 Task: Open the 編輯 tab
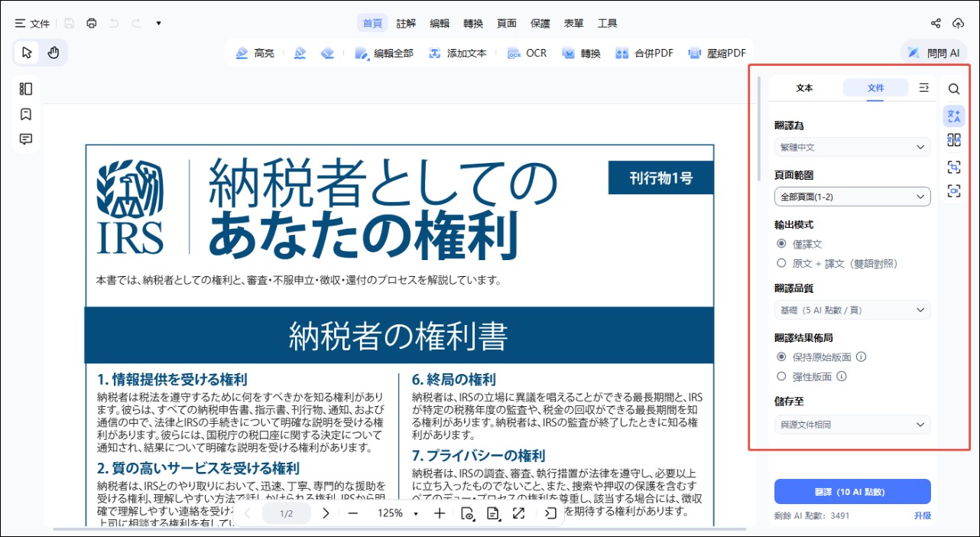[x=440, y=23]
